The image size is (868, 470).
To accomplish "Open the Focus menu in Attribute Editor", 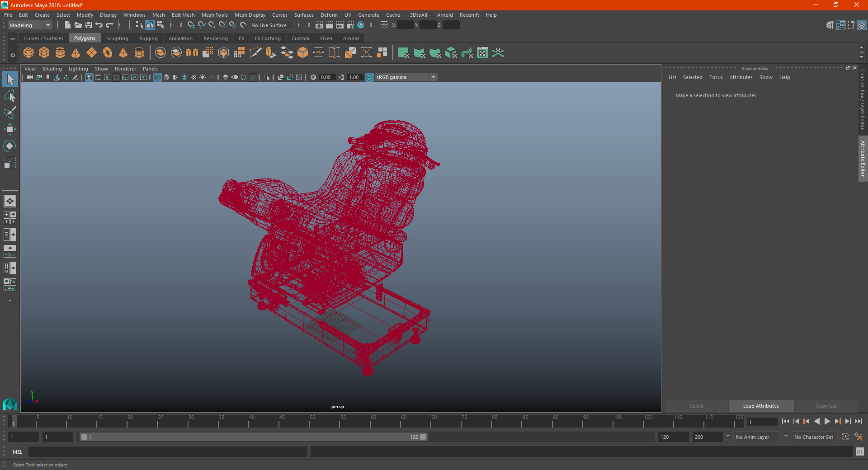I will click(716, 77).
